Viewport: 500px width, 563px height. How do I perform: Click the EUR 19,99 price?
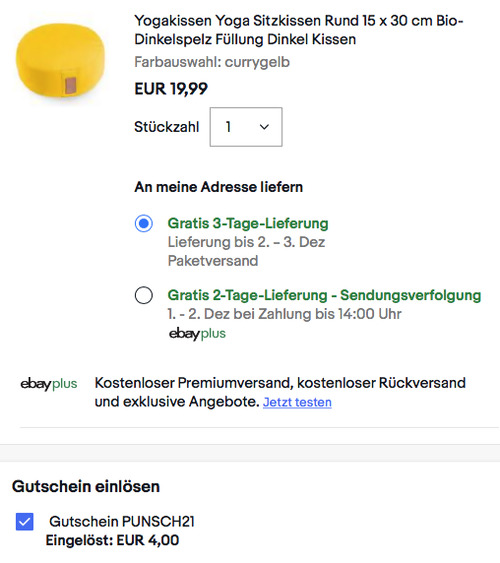(x=171, y=89)
